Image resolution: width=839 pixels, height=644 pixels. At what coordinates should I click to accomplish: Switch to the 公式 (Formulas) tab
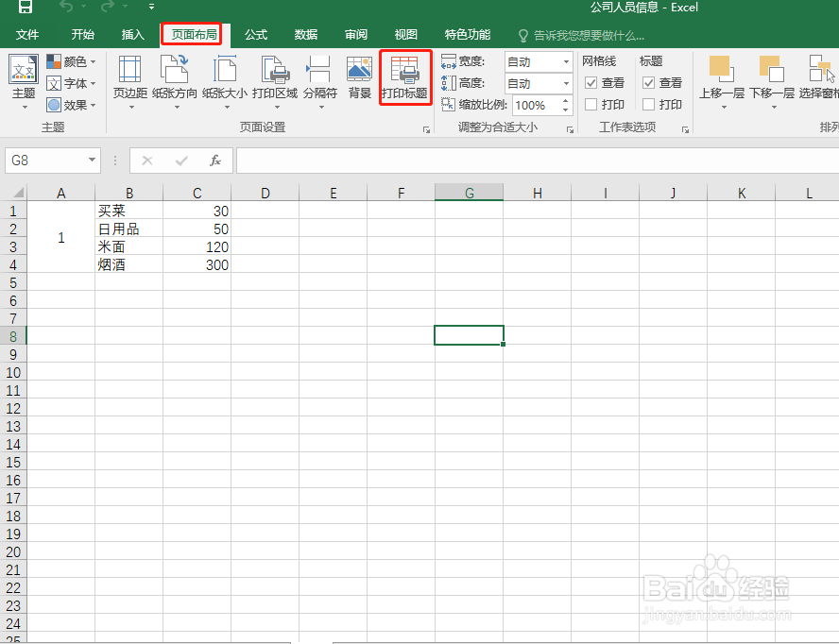pyautogui.click(x=254, y=33)
